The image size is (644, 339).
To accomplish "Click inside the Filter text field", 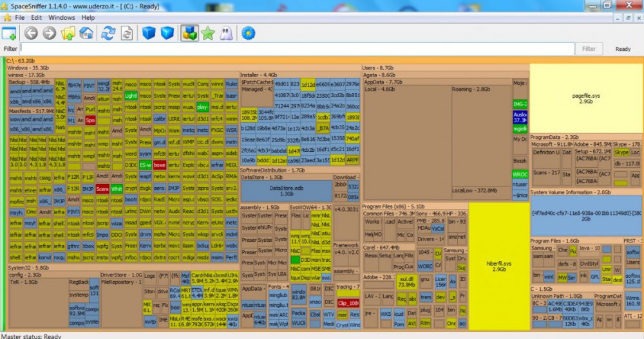I will [x=296, y=49].
